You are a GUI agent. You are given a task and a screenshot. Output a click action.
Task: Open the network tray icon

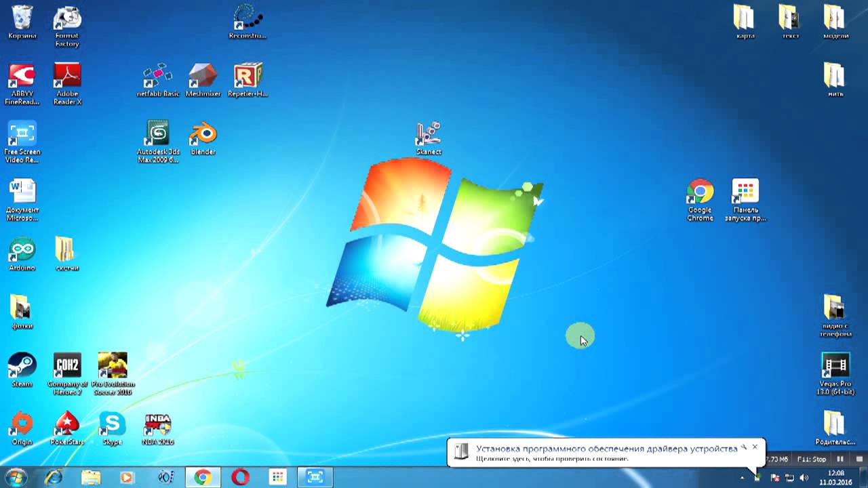pos(789,478)
